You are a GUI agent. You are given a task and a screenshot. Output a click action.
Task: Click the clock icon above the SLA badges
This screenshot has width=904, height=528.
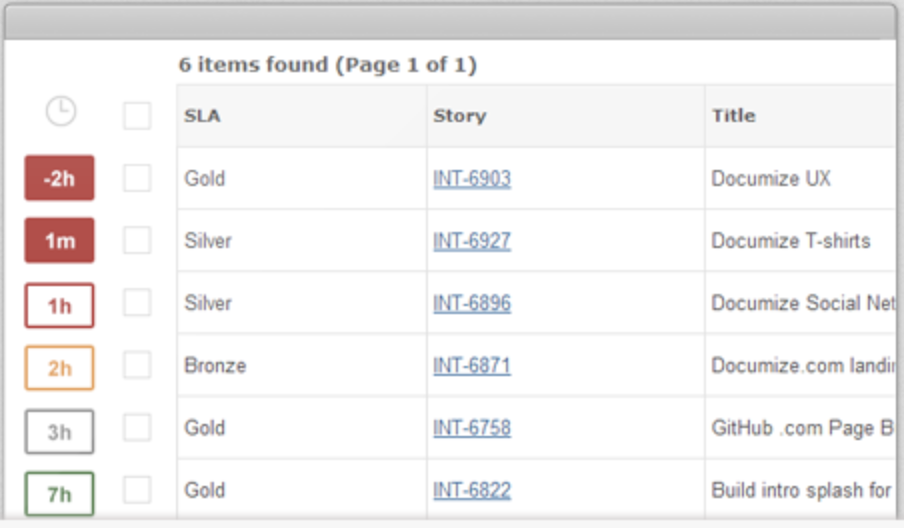coord(61,111)
